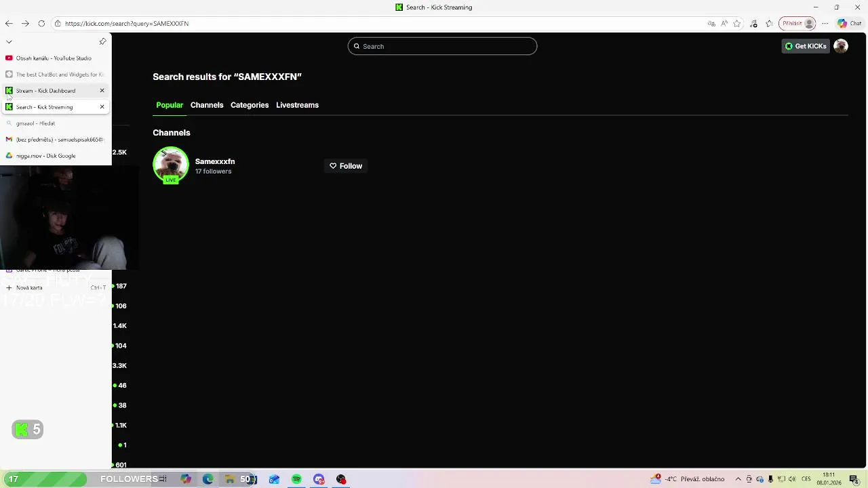The image size is (868, 488).
Task: Open Read aloud icon in address bar
Action: (x=724, y=23)
